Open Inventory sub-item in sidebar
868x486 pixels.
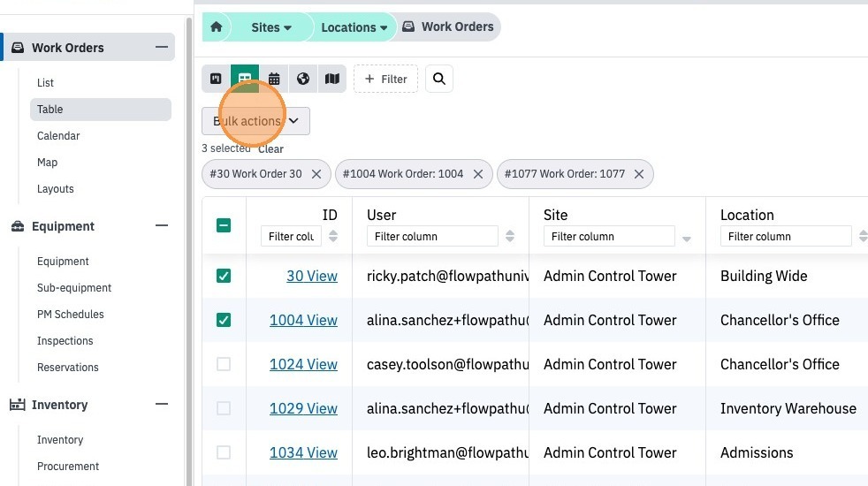[60, 440]
